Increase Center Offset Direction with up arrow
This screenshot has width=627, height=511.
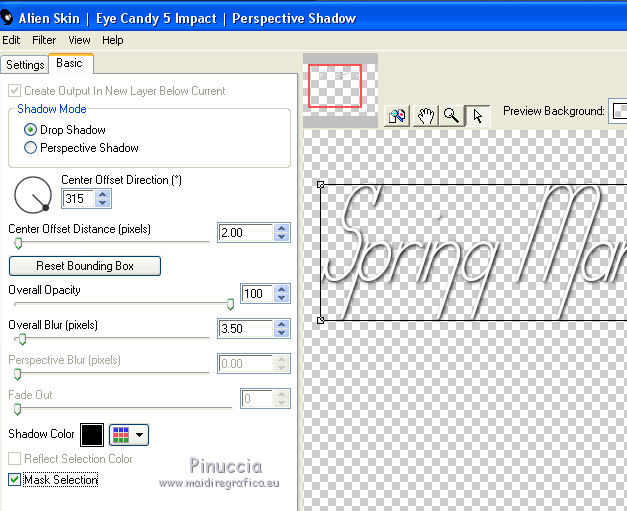point(103,195)
